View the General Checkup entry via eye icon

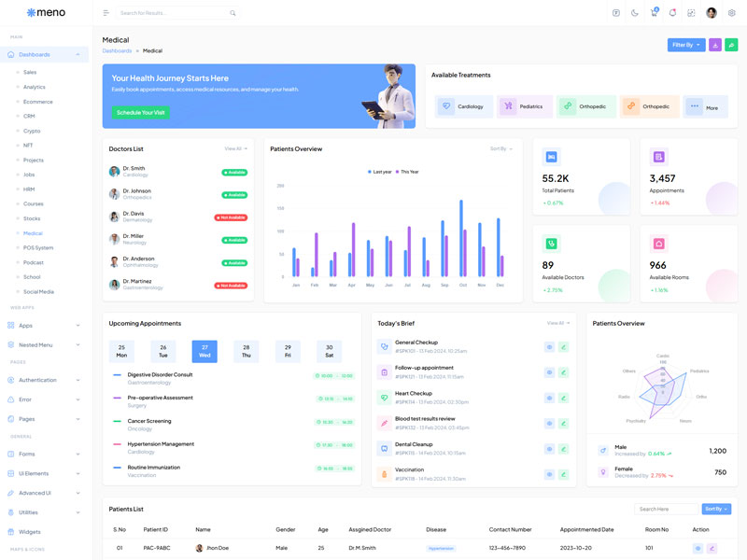pos(550,347)
